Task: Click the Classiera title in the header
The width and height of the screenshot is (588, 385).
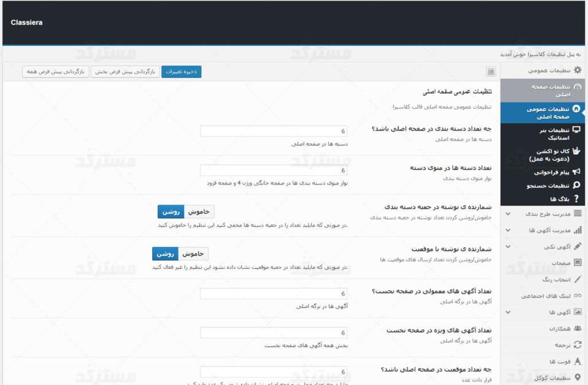Action: pyautogui.click(x=26, y=22)
